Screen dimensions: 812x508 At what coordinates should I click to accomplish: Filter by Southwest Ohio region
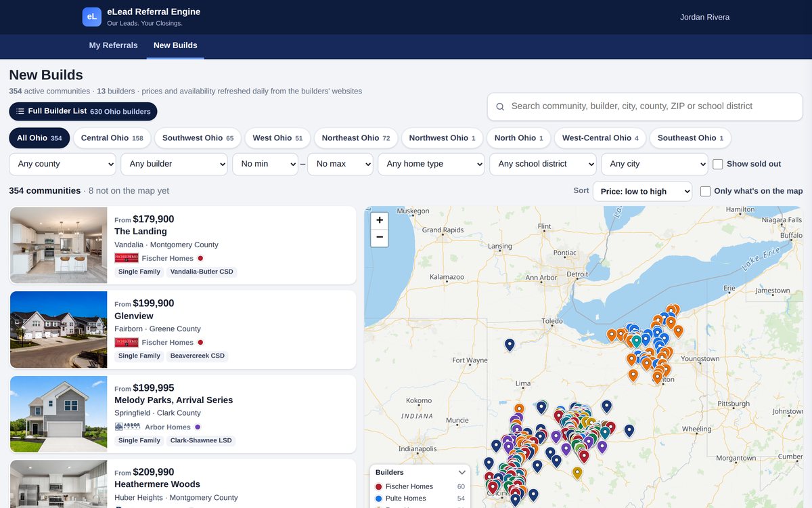tap(198, 137)
